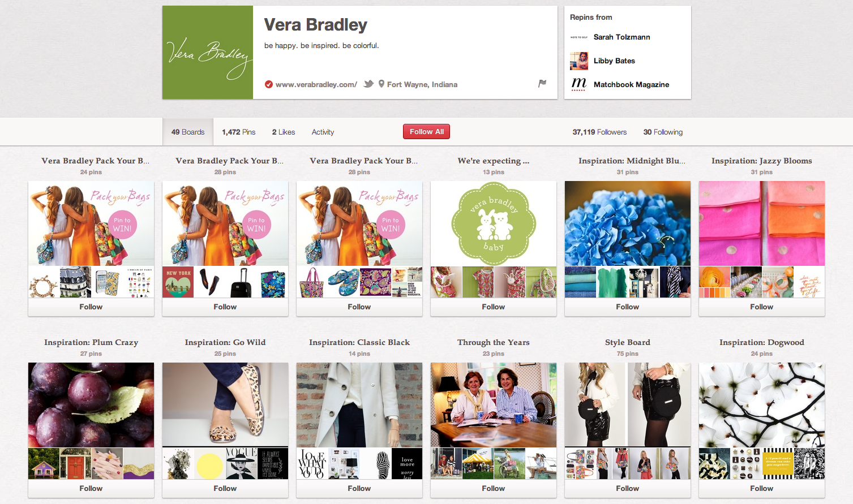Open the 49 Boards tab

pyautogui.click(x=188, y=132)
